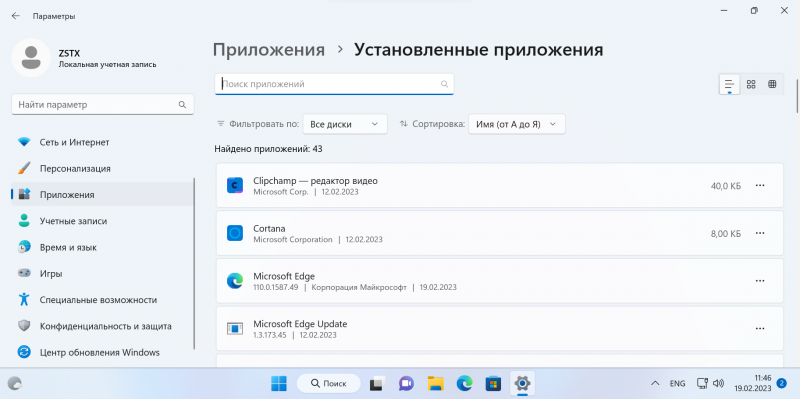Expand Все диски filter dropdown
The height and width of the screenshot is (399, 800).
345,124
